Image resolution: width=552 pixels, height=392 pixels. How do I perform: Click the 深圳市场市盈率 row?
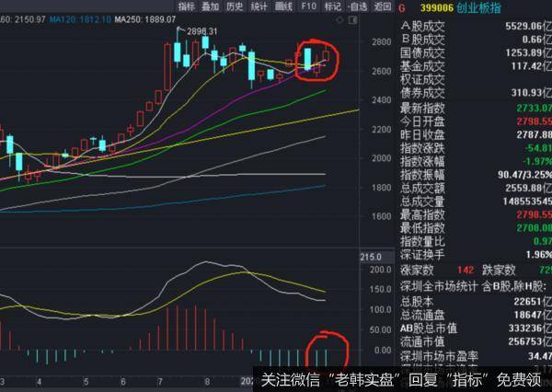476,356
